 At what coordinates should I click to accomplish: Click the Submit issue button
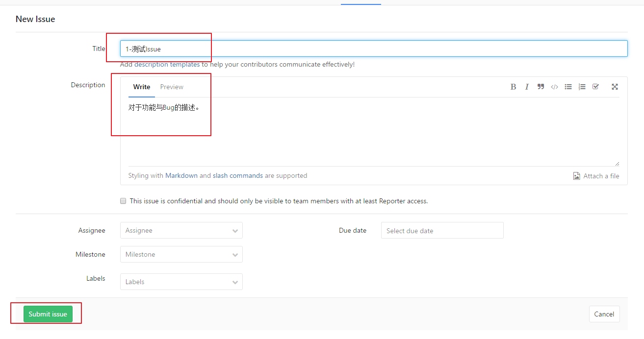click(x=47, y=314)
